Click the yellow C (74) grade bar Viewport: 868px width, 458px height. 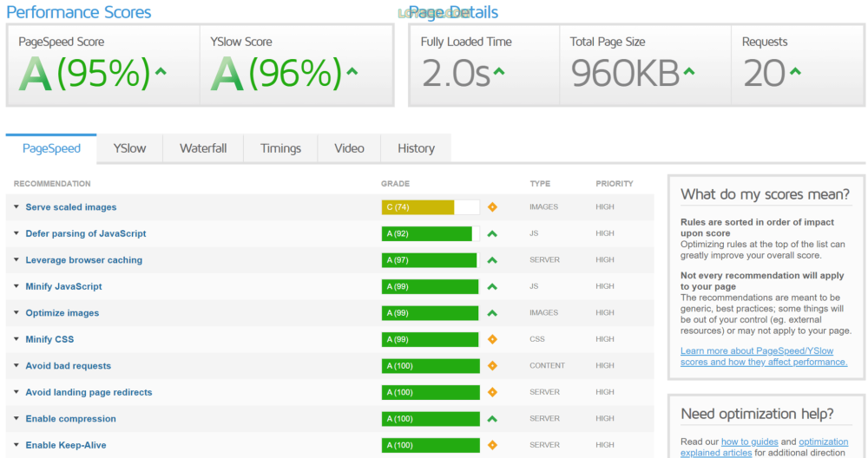pos(418,206)
